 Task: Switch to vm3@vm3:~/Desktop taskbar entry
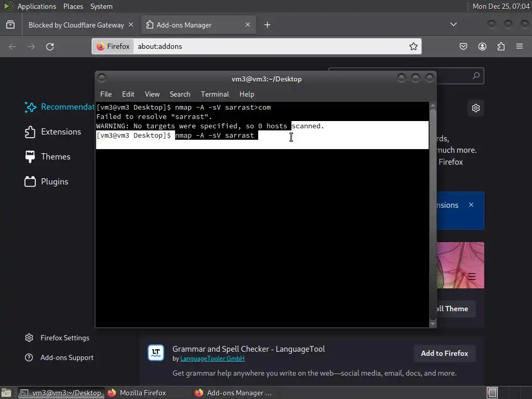coord(61,393)
